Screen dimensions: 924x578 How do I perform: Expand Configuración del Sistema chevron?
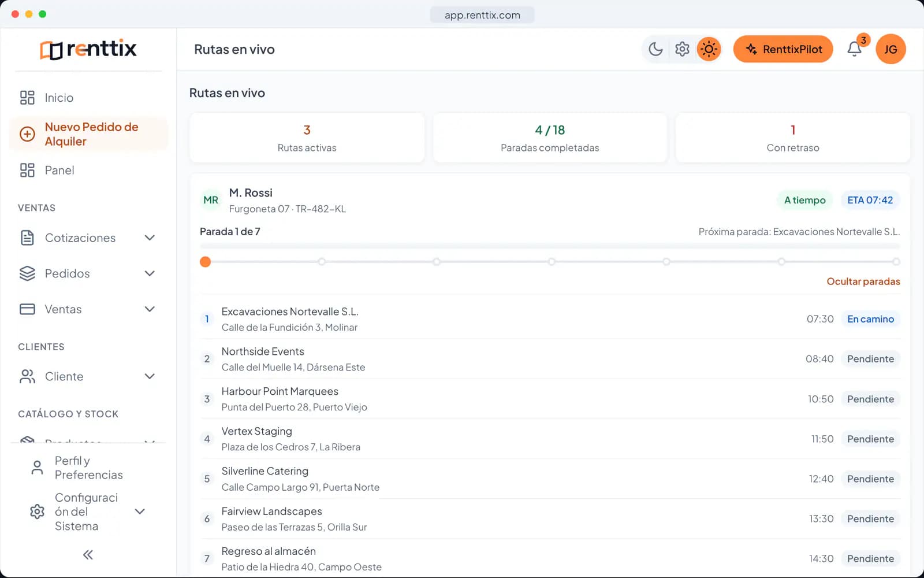(x=140, y=512)
